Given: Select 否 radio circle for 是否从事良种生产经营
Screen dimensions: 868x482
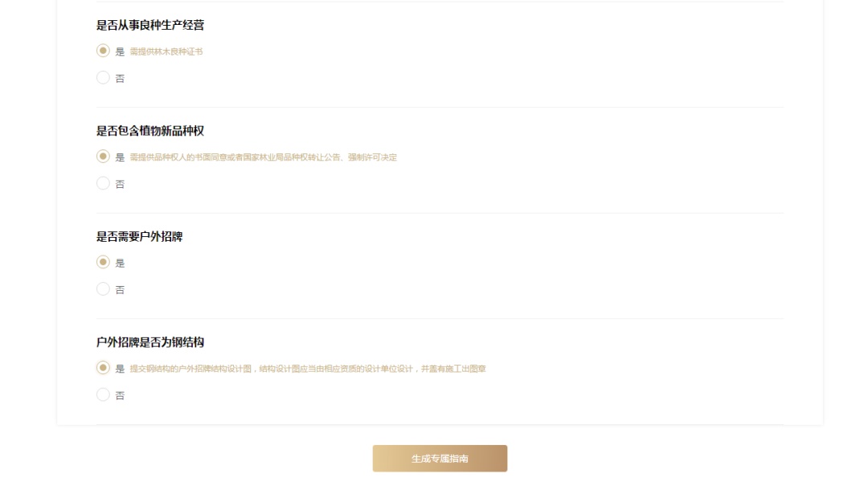Looking at the screenshot, I should coord(103,77).
